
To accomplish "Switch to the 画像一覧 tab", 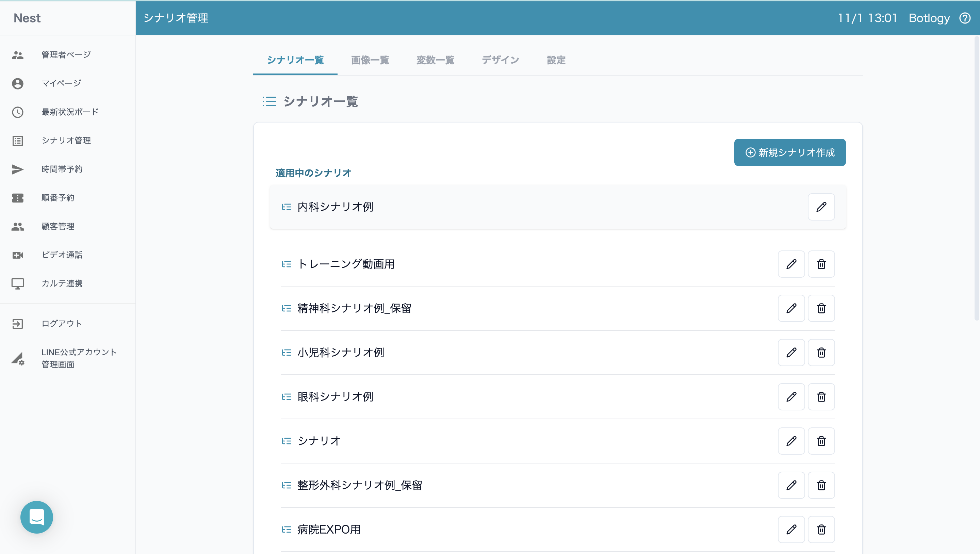I will [370, 60].
